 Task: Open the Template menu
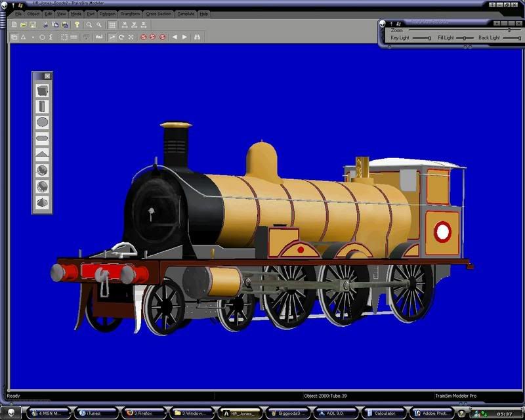(x=186, y=13)
